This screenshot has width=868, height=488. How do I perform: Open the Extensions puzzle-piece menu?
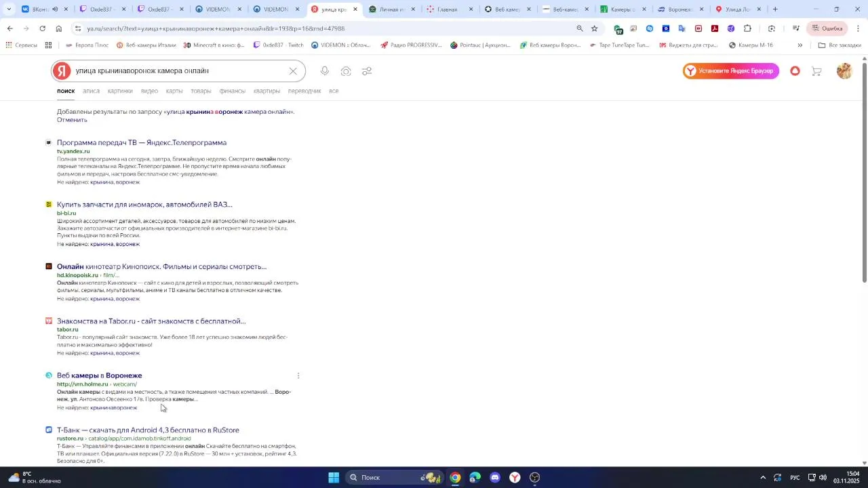[747, 28]
